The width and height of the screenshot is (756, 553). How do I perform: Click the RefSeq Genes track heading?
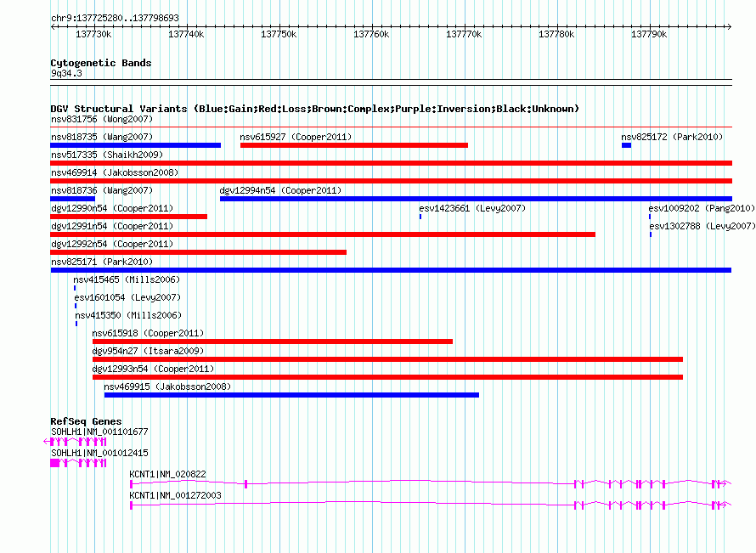coord(86,421)
